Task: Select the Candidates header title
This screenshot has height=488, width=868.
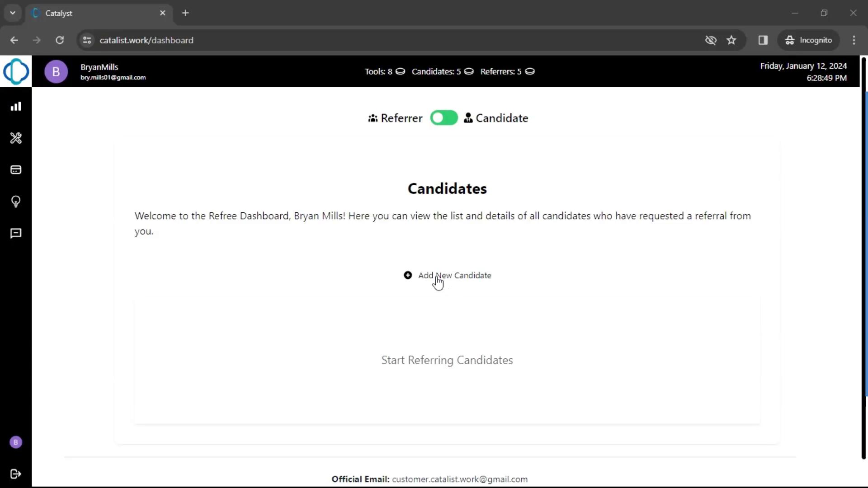Action: (x=447, y=188)
